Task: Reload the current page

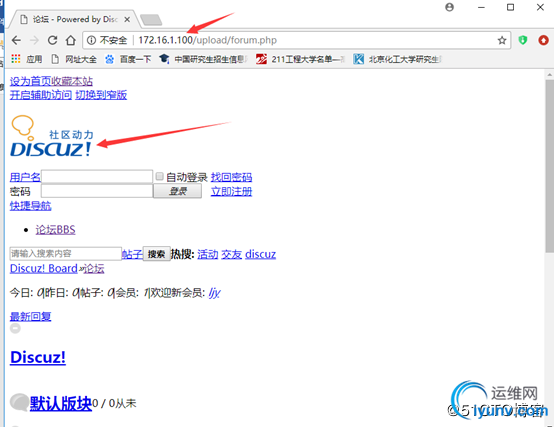Action: click(x=52, y=40)
